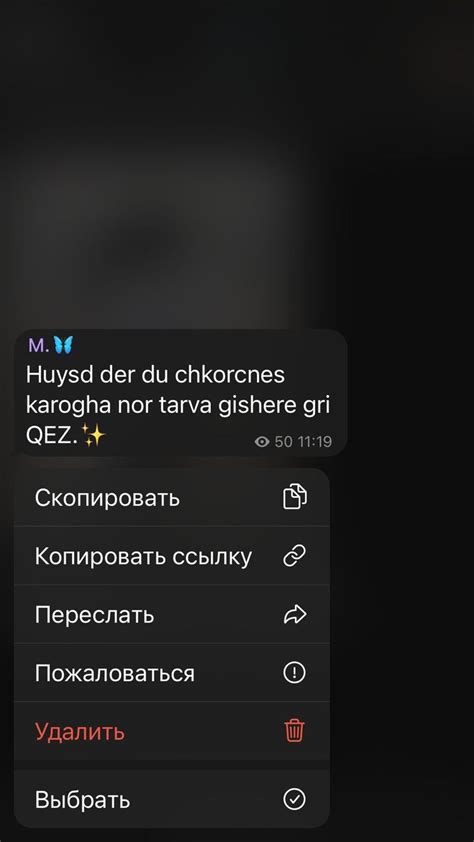Tap the blue butterfly emoji
Image resolution: width=474 pixels, height=842 pixels.
point(63,345)
